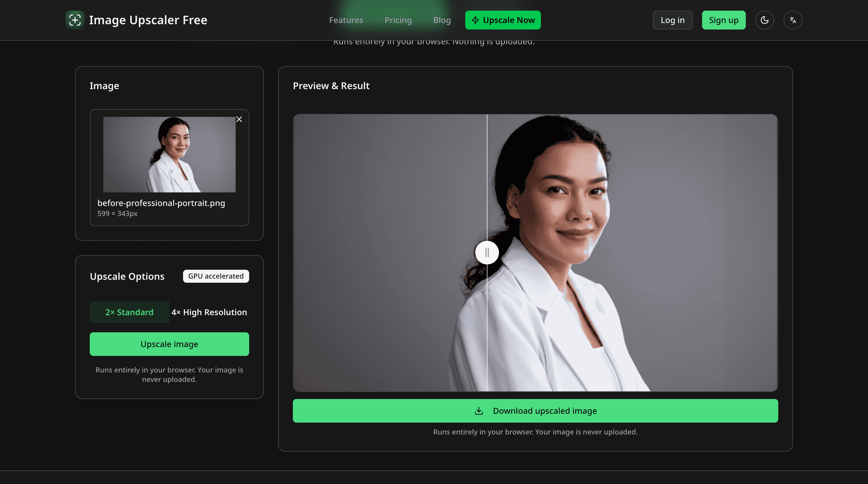
Task: Click the GPU accelerated badge
Action: pos(216,276)
